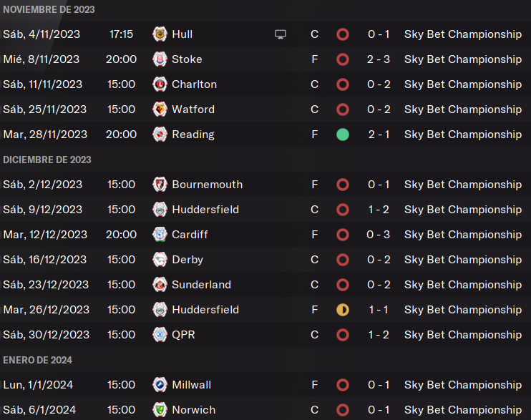Click the green win indicator for Reading

pos(343,135)
